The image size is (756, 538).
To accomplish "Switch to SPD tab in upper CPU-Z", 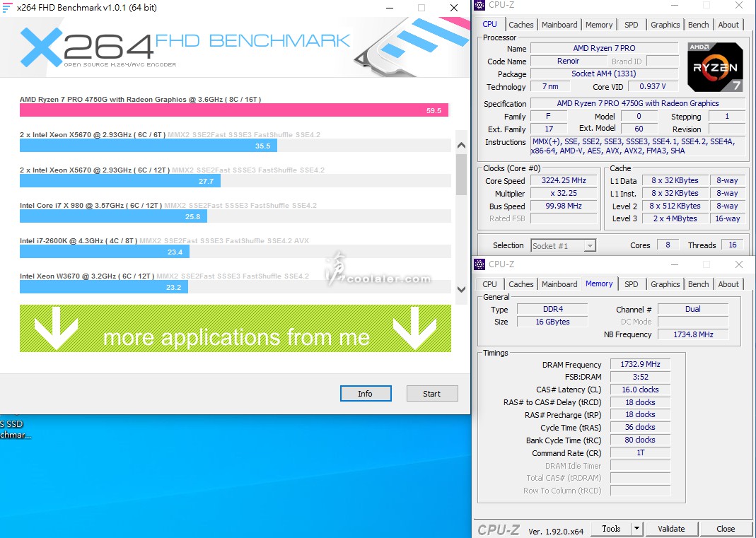I will (631, 25).
